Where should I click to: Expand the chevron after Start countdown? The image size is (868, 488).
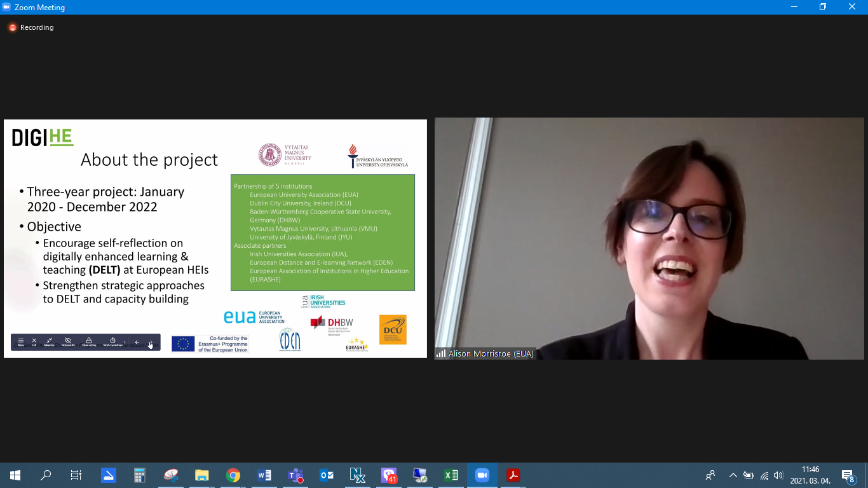coord(125,342)
